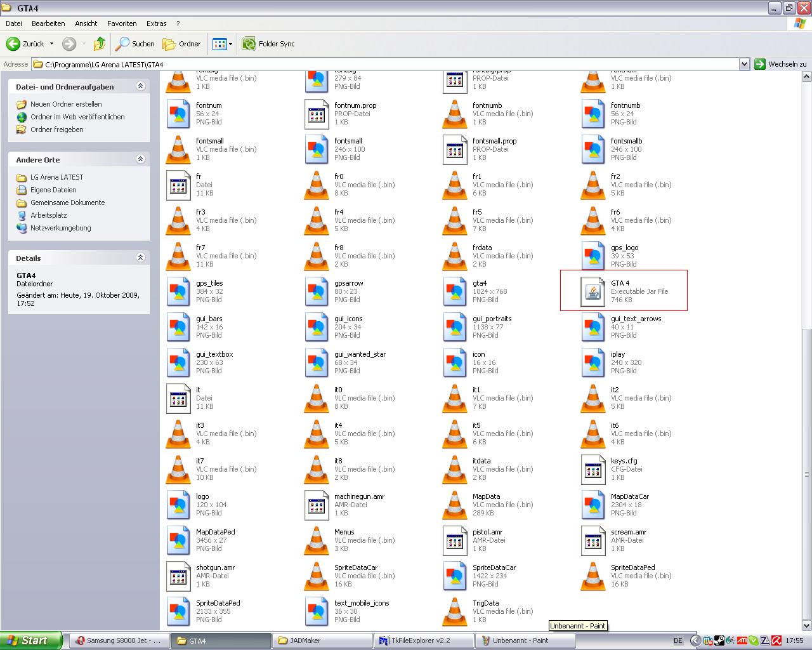Screen dimensions: 812x650
Task: Open the Ansicht menu
Action: coord(86,23)
